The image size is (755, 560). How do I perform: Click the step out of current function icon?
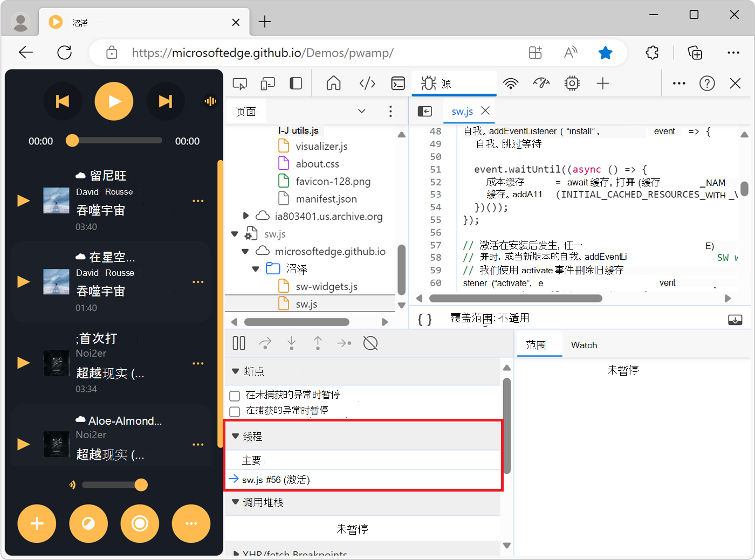click(318, 343)
